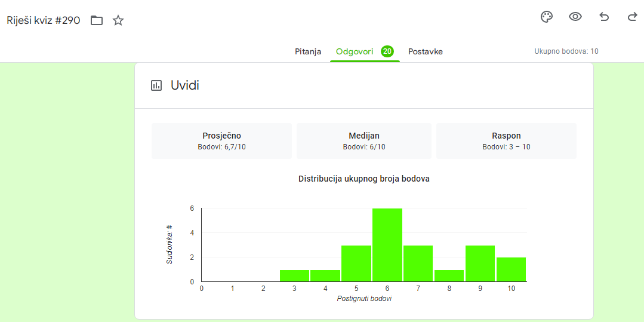644x322 pixels.
Task: Preview the form with the eye icon
Action: (x=575, y=17)
